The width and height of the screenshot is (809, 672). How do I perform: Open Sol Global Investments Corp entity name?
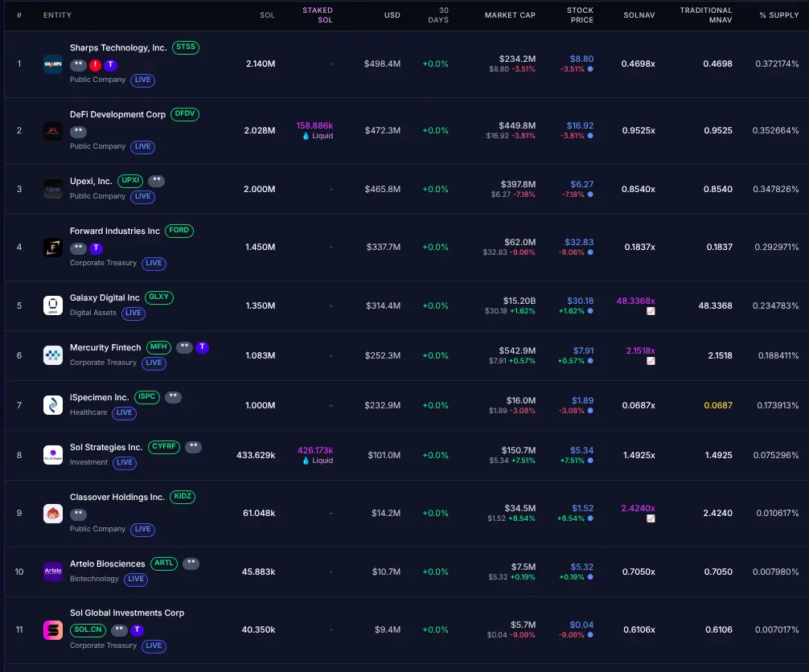click(x=127, y=613)
